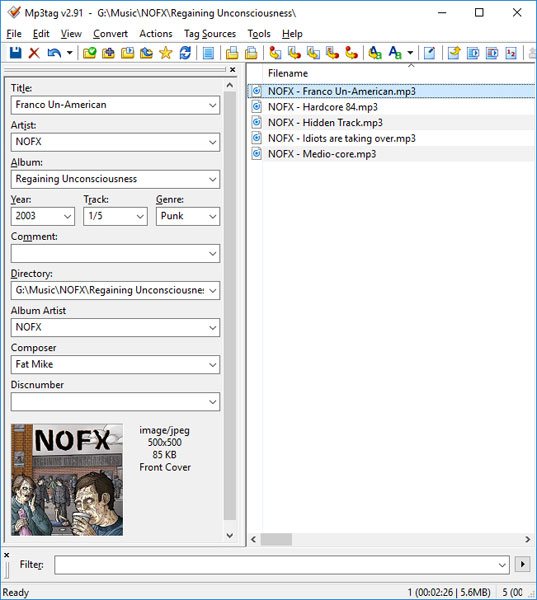The image size is (537, 600).
Task: Select file NOFX - Hidden Track.mp3
Action: [x=325, y=122]
